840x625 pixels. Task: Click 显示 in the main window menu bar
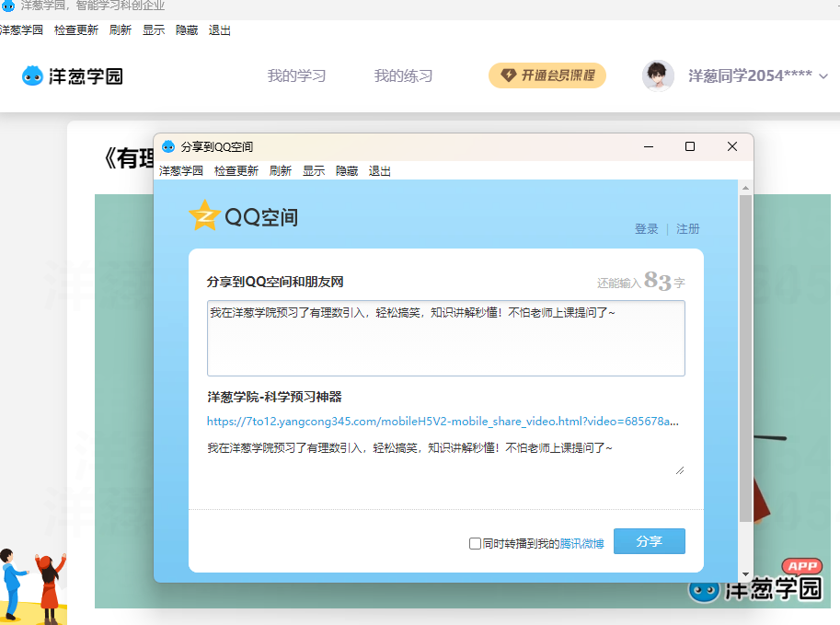154,30
